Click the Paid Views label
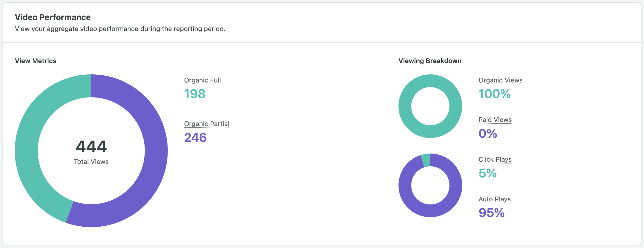Image resolution: width=644 pixels, height=248 pixels. (x=495, y=120)
